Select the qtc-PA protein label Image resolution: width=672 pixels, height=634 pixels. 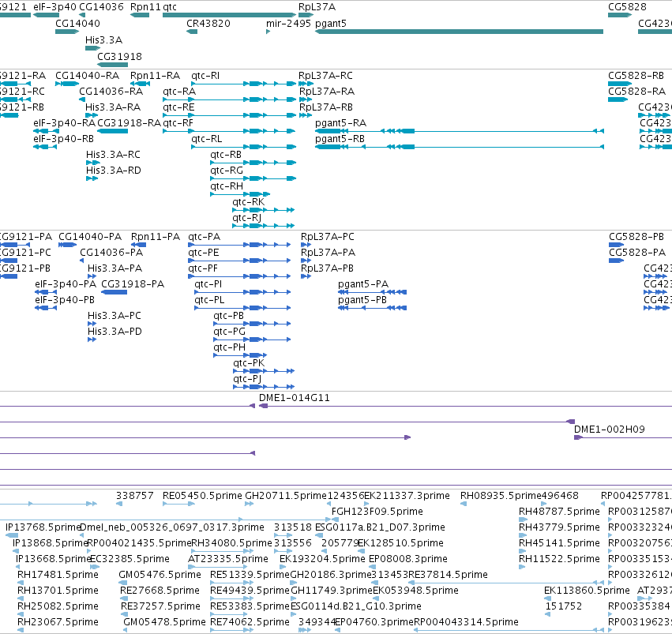[x=204, y=237]
